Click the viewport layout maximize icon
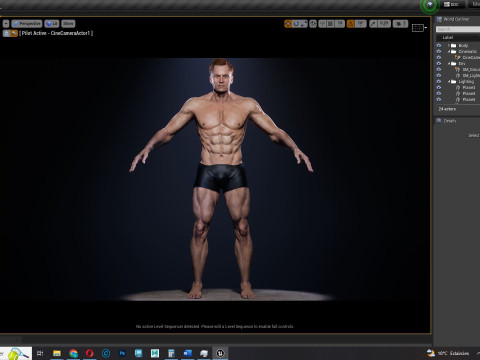480x360 pixels. tap(418, 28)
